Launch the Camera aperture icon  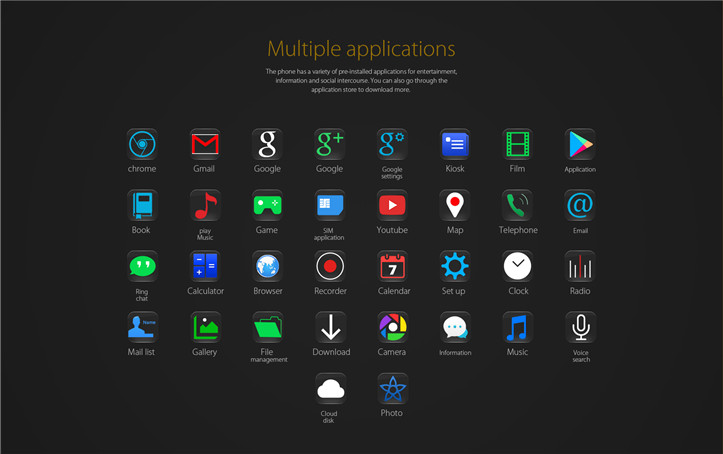click(392, 327)
